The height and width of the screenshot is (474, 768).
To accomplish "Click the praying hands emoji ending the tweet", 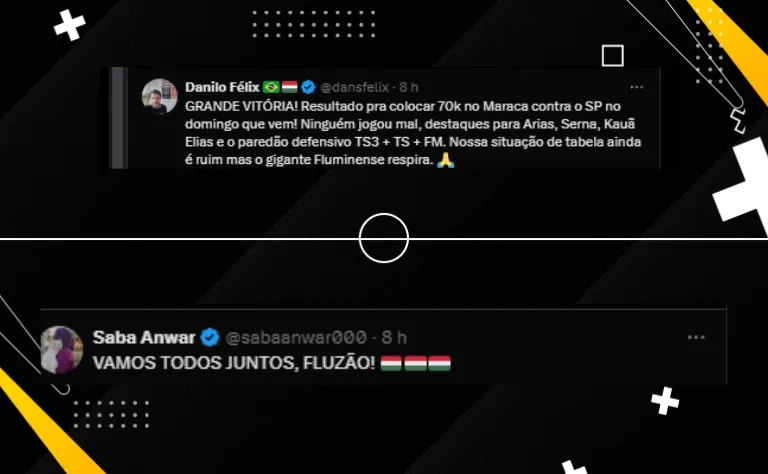I will click(x=446, y=160).
